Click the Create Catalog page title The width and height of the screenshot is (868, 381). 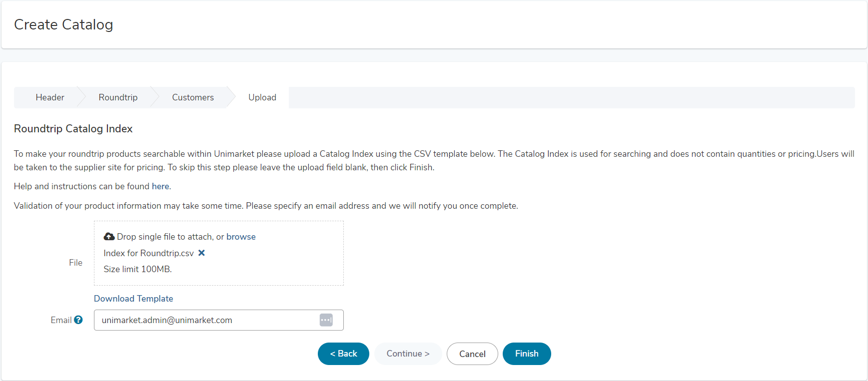63,24
